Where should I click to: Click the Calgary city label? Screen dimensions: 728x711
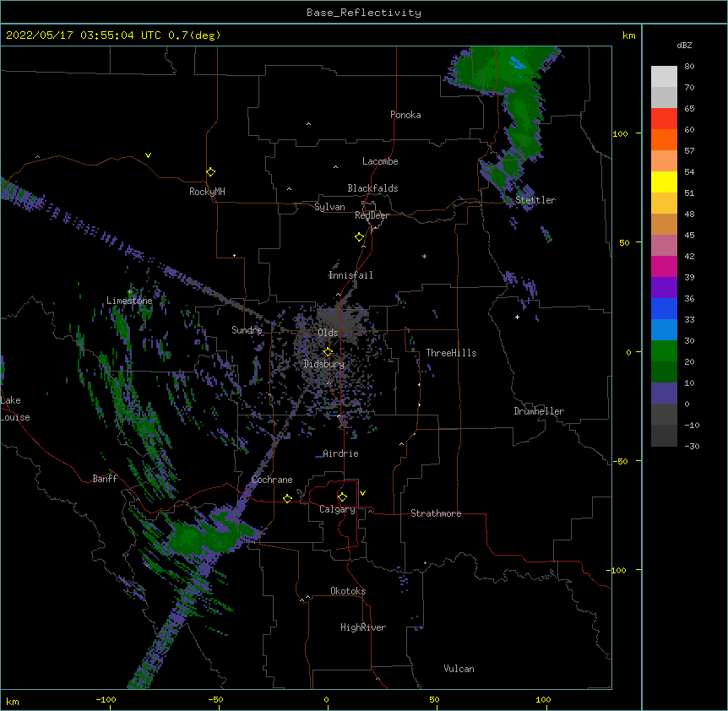click(337, 509)
